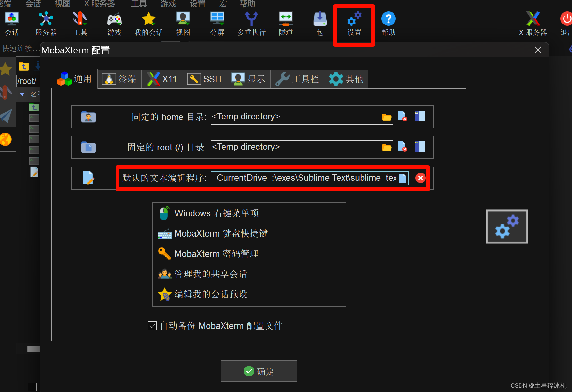
Task: Reset the fixed home directory path
Action: [402, 117]
